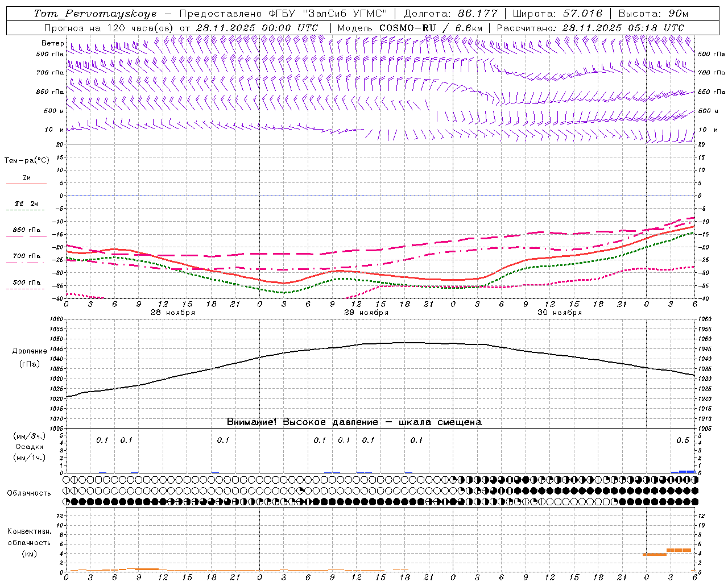Click the '(гПа)' unit under Давление
The height and width of the screenshot is (582, 728).
coord(30,364)
